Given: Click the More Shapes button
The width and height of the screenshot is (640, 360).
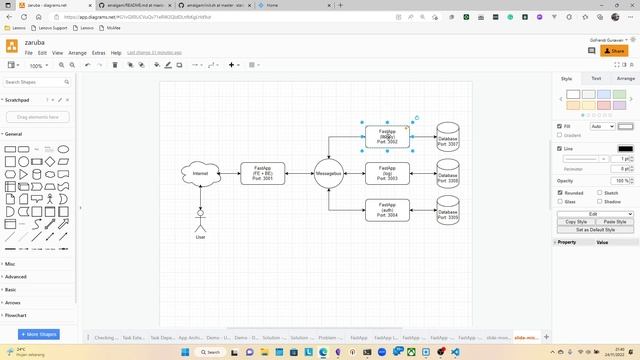Looking at the screenshot, I should click(x=39, y=334).
